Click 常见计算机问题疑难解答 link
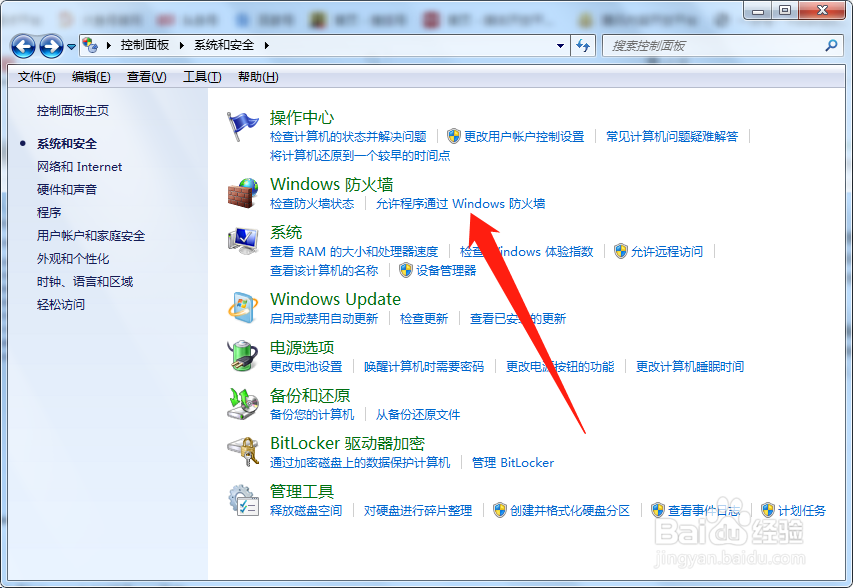 point(672,136)
